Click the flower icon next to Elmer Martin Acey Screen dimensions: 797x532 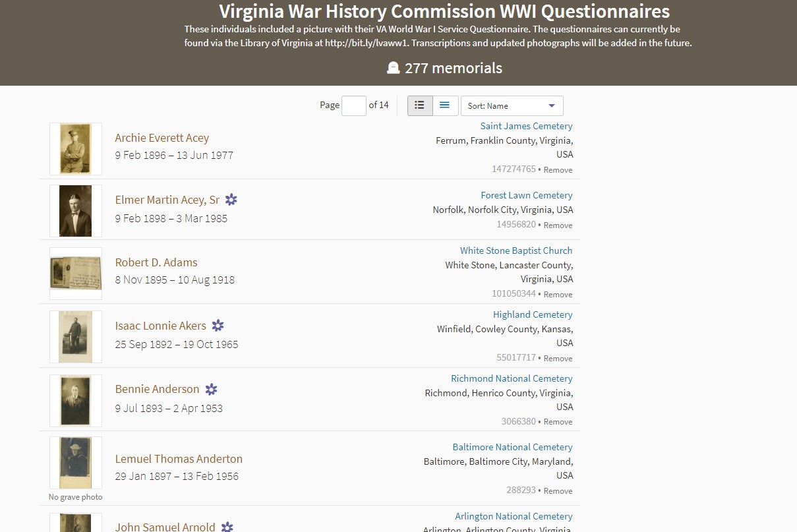(x=231, y=199)
